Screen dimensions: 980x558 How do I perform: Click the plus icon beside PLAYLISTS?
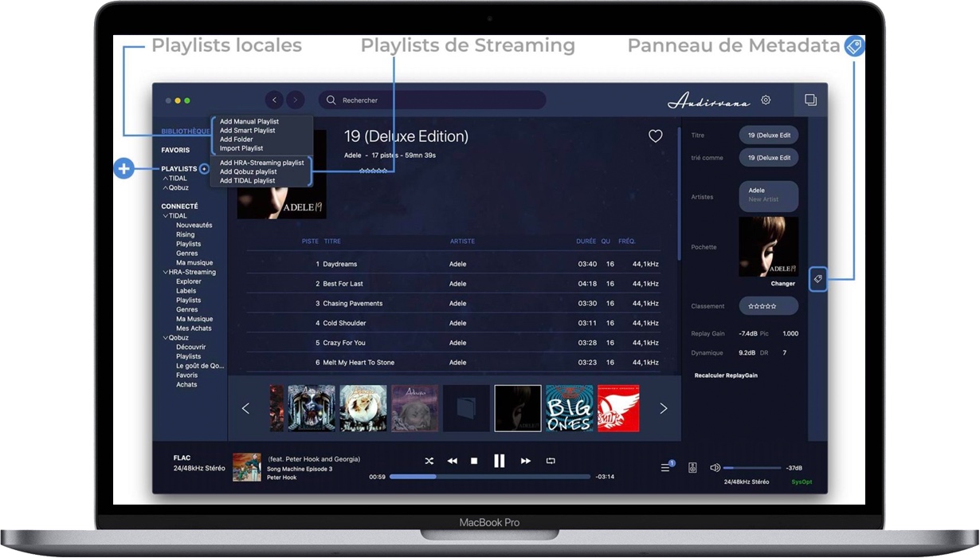coord(205,169)
